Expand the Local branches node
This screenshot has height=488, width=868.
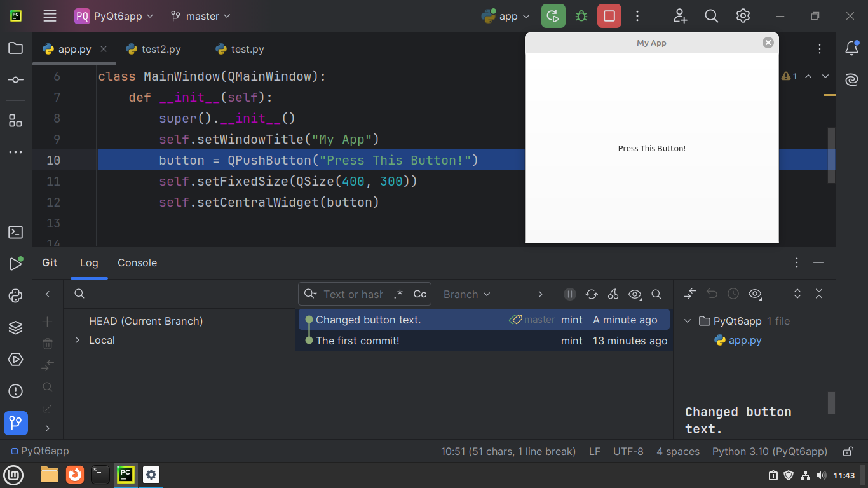click(77, 341)
